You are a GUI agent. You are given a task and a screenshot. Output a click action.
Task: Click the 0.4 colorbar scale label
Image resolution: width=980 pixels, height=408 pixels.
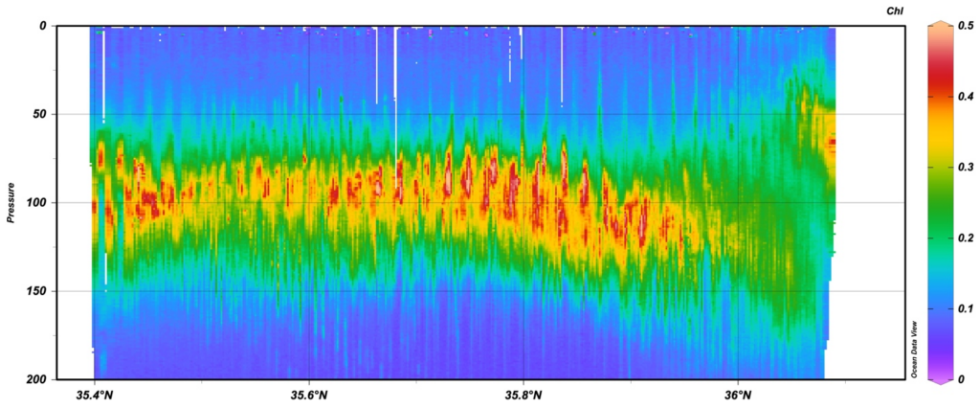click(x=966, y=97)
